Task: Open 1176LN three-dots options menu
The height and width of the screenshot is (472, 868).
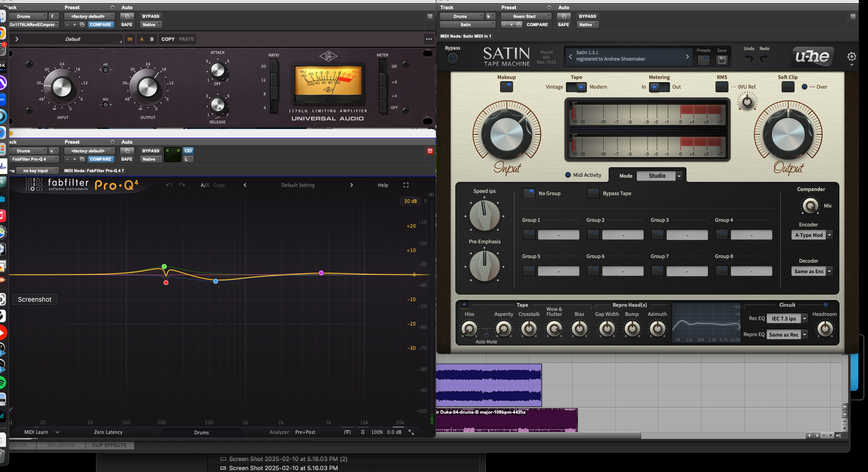Action: coord(428,39)
